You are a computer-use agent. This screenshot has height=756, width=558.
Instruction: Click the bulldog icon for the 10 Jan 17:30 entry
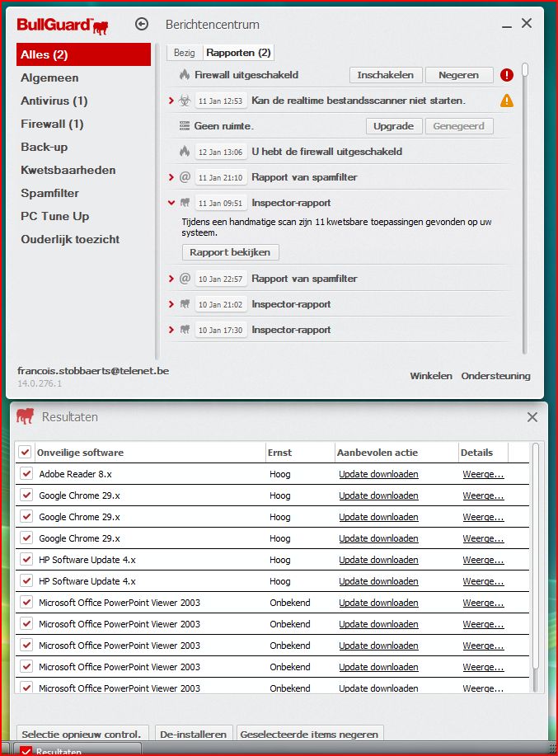pyautogui.click(x=185, y=329)
